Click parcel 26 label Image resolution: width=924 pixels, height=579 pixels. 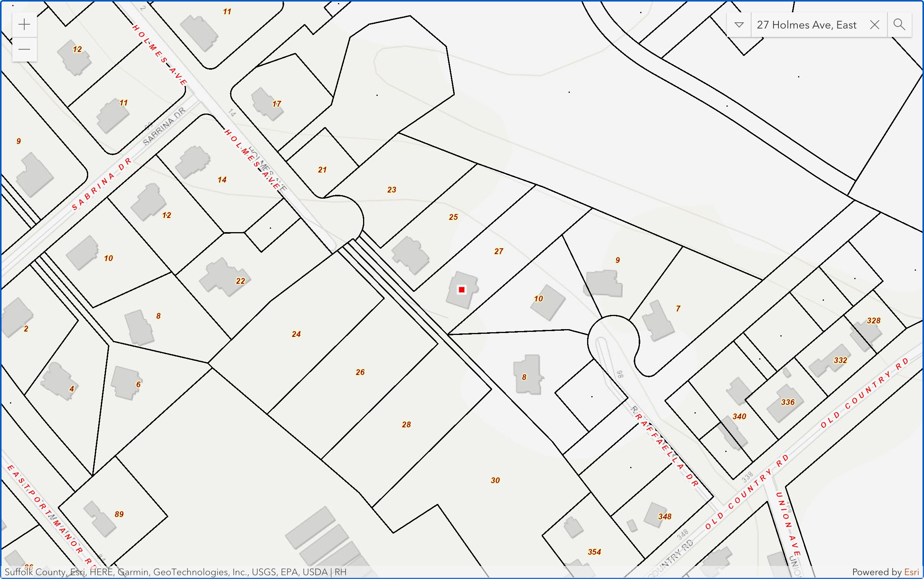pos(360,372)
